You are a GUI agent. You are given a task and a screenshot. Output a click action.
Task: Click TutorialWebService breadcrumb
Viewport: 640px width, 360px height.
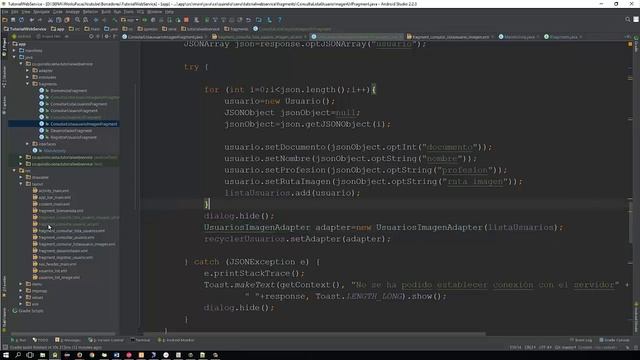click(x=25, y=29)
